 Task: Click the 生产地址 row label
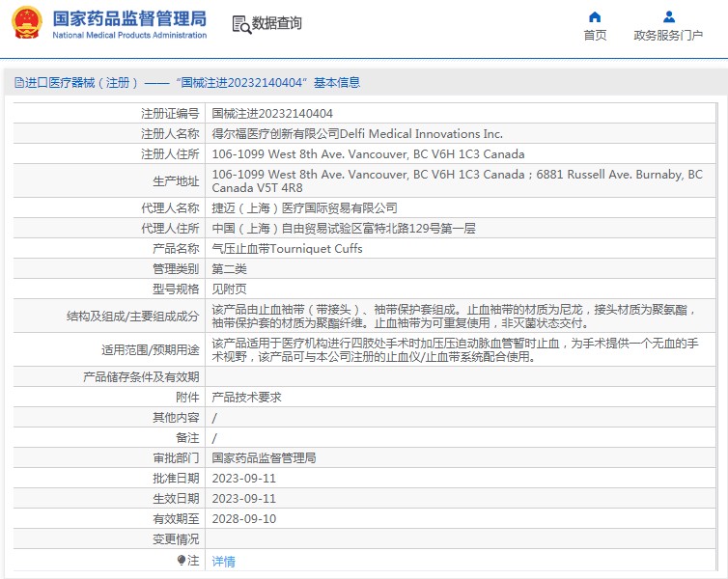point(176,181)
